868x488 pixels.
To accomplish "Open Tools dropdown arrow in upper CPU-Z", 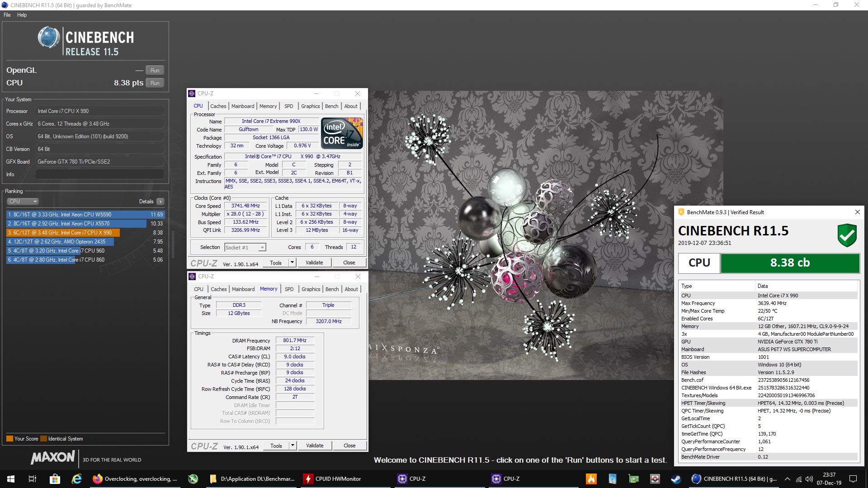I will [x=292, y=263].
